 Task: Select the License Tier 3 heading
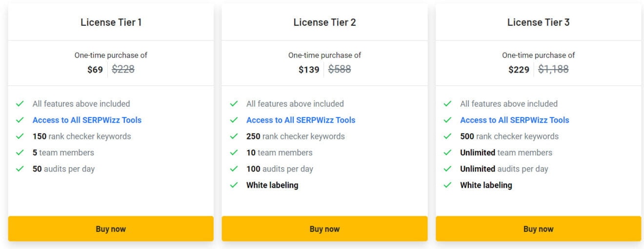(x=538, y=22)
